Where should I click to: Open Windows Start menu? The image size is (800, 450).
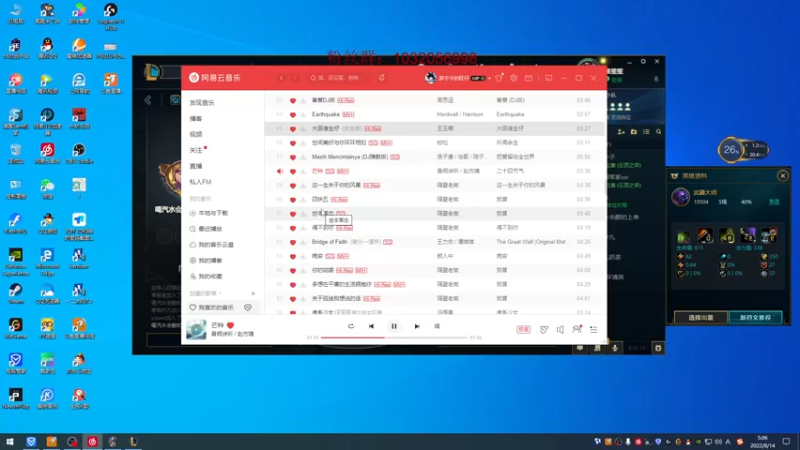tap(10, 442)
